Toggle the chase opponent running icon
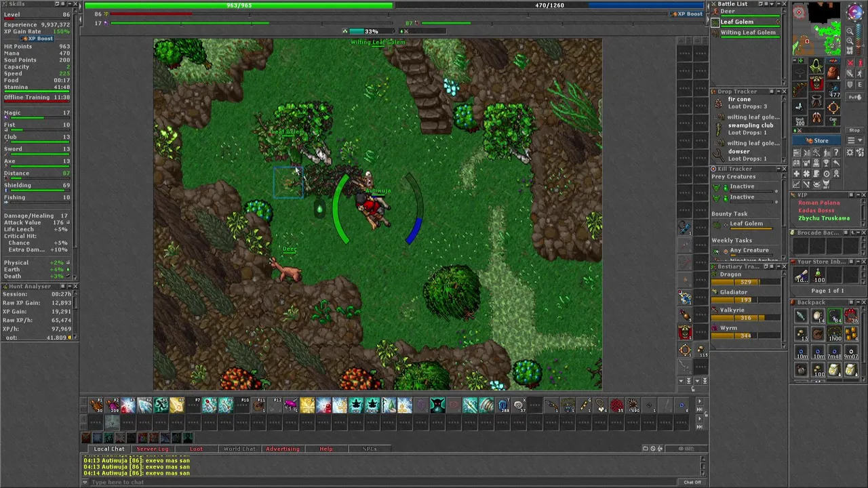868x488 pixels. point(860,73)
